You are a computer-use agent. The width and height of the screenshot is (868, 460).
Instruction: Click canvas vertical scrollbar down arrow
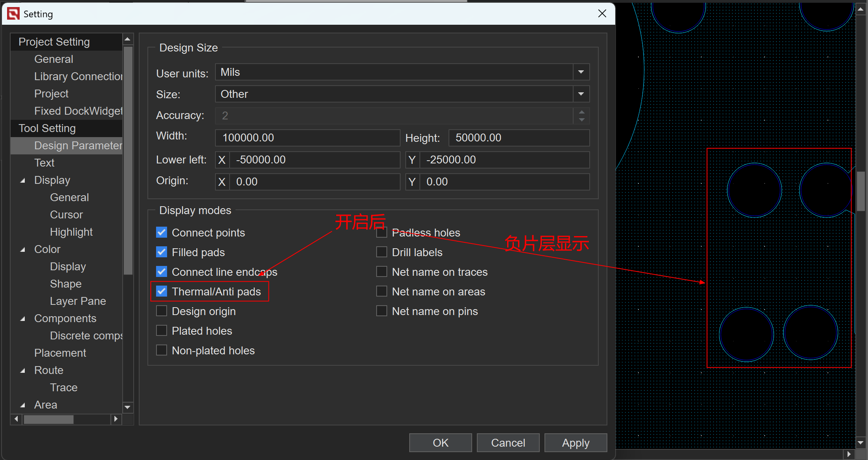click(x=861, y=443)
